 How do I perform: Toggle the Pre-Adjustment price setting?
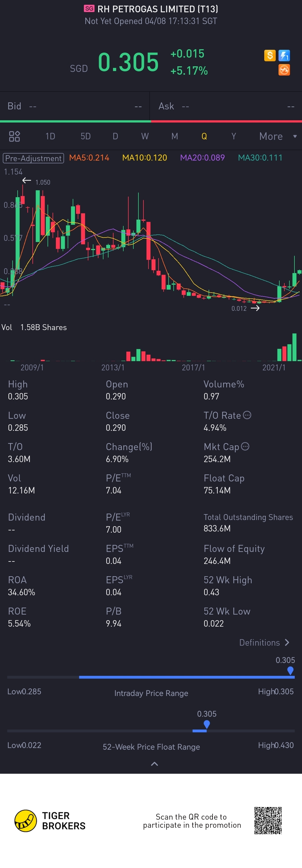pos(33,158)
